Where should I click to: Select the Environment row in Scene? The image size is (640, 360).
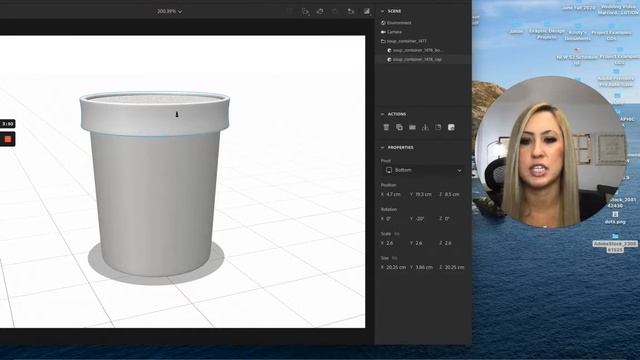[423, 23]
